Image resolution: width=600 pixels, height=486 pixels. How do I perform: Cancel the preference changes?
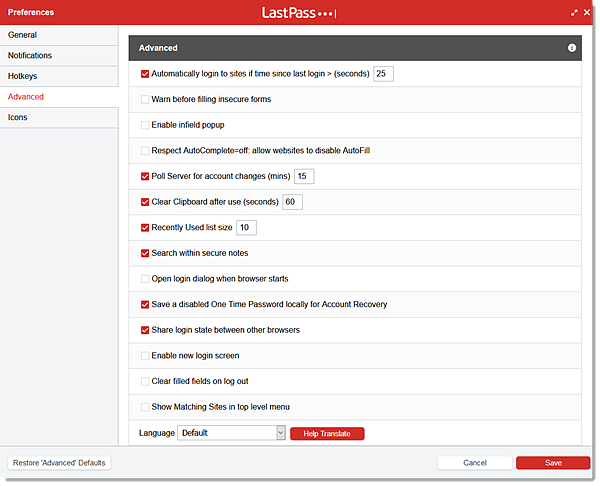pos(474,463)
